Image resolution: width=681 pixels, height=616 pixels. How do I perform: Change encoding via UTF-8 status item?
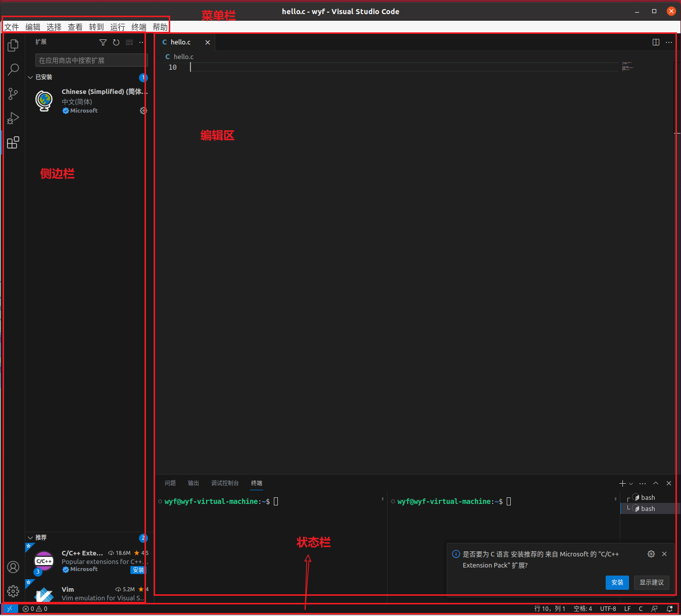click(608, 609)
